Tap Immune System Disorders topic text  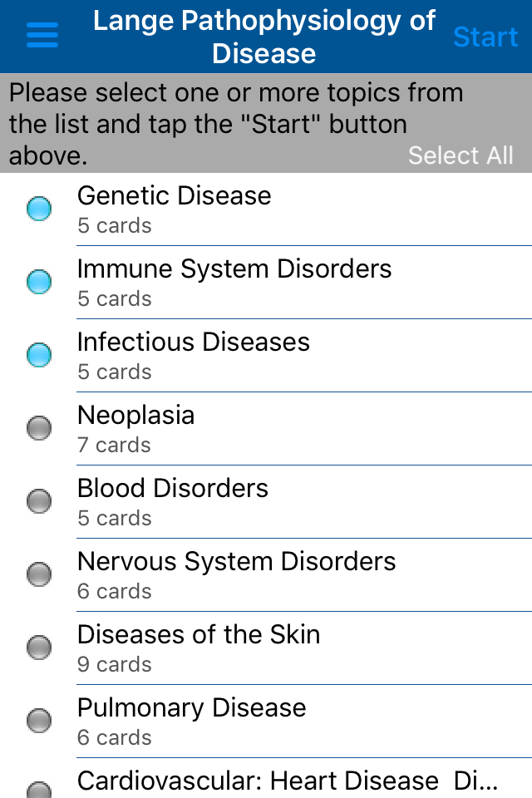coord(234,269)
